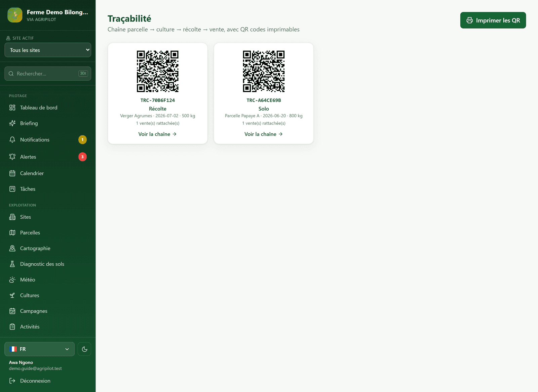
Task: Click the Sites building icon
Action: (12, 217)
